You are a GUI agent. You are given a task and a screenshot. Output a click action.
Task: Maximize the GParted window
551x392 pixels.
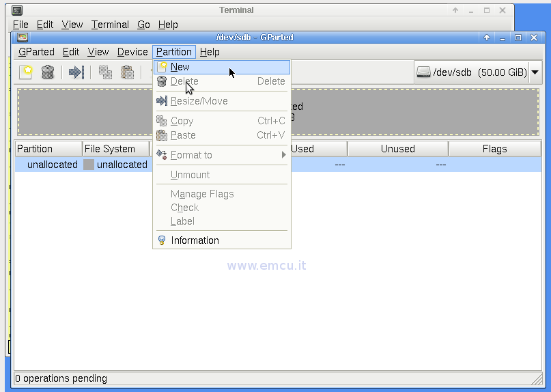(518, 38)
